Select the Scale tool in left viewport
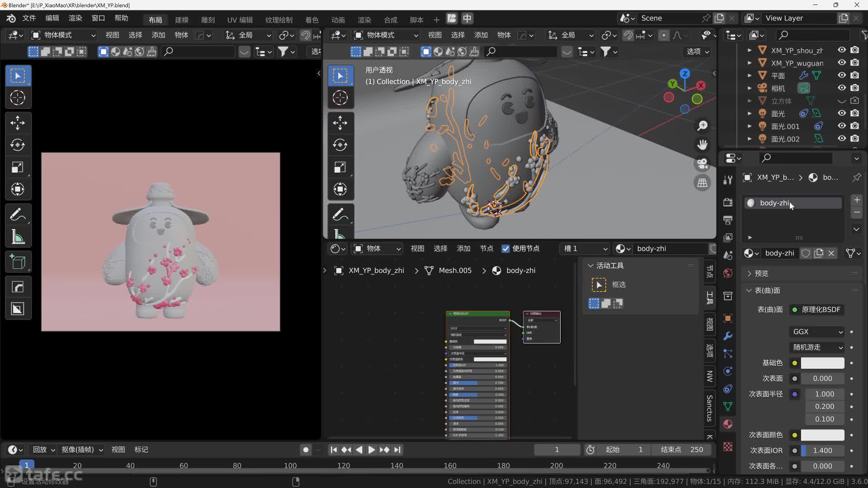The image size is (868, 488). [x=18, y=167]
